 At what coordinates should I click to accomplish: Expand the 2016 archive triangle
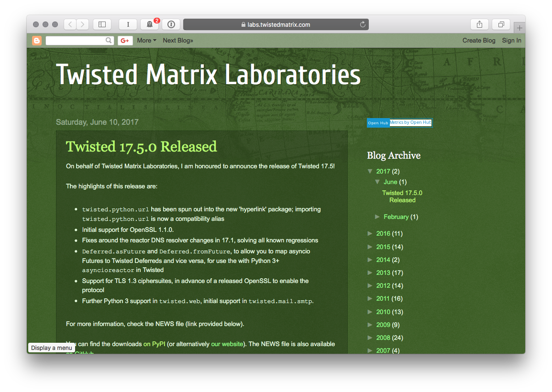pos(370,233)
